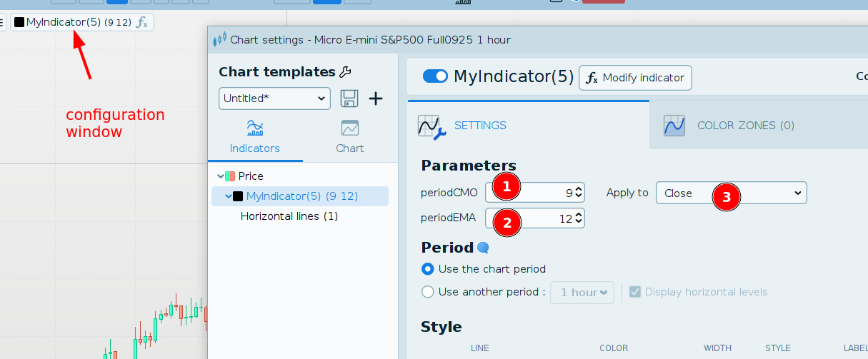Open the Untitled* template dropdown

coord(274,98)
